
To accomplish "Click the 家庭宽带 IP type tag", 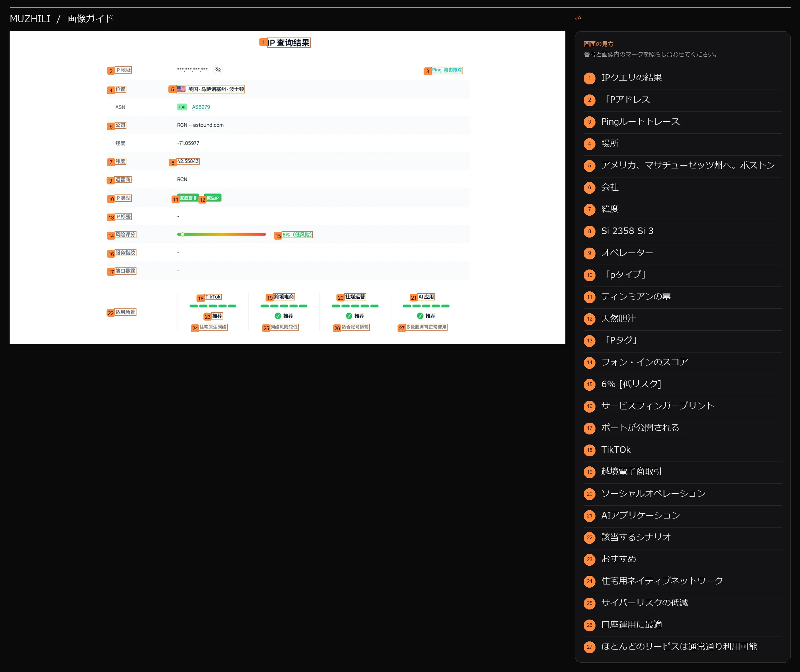I will [x=188, y=198].
